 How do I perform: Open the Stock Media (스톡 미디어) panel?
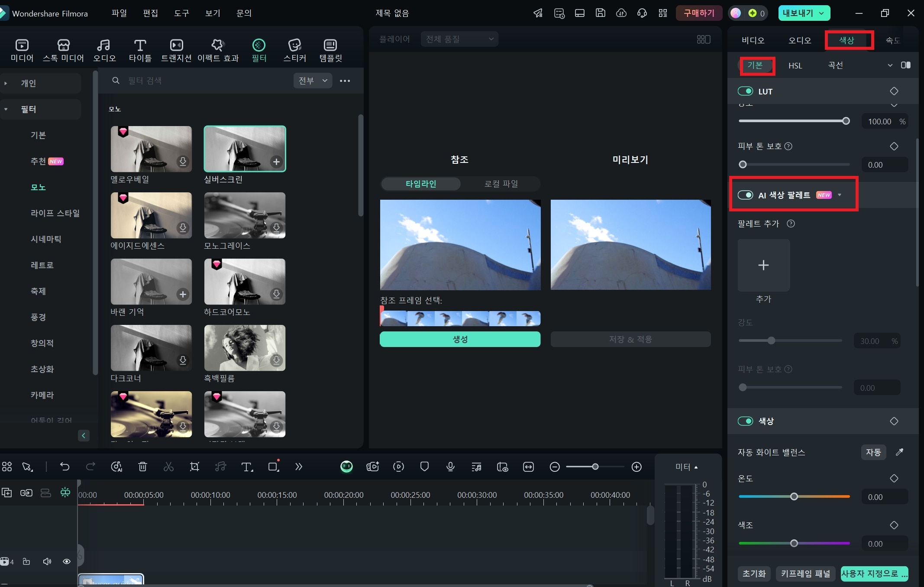coord(63,50)
